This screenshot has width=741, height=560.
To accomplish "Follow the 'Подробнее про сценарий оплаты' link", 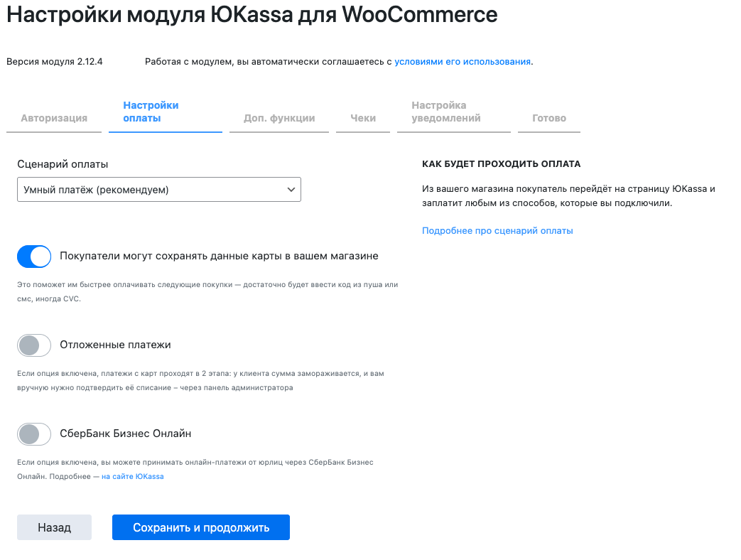I will click(497, 231).
